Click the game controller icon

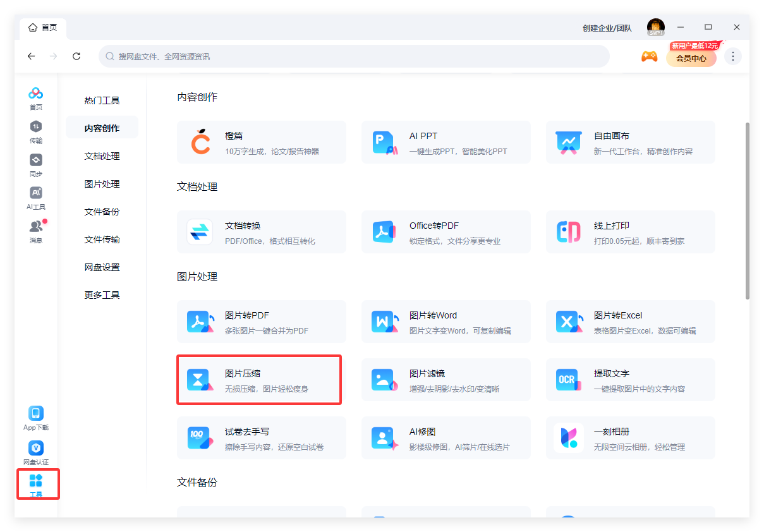[649, 56]
